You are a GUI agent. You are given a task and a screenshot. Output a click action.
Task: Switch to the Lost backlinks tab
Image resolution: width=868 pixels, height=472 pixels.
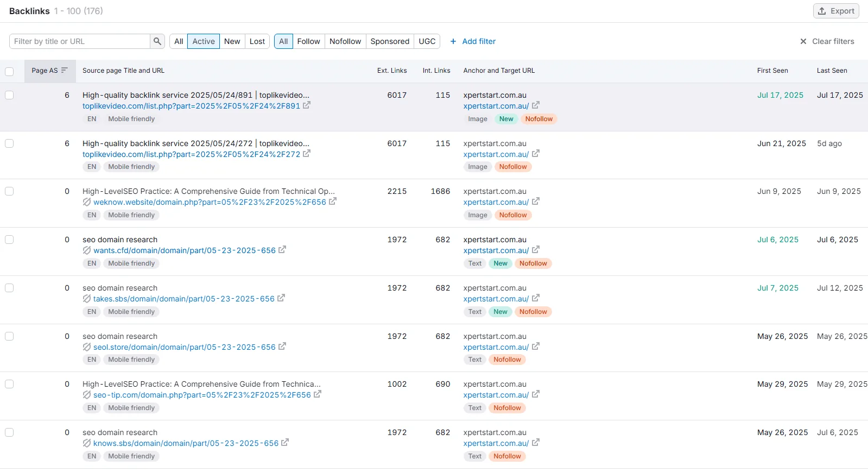coord(257,41)
